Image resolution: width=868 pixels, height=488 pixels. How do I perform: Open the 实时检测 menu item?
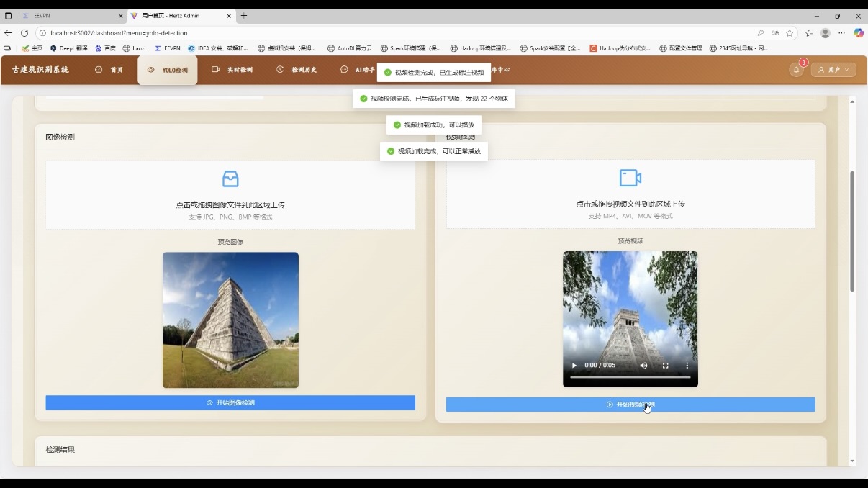(x=232, y=70)
